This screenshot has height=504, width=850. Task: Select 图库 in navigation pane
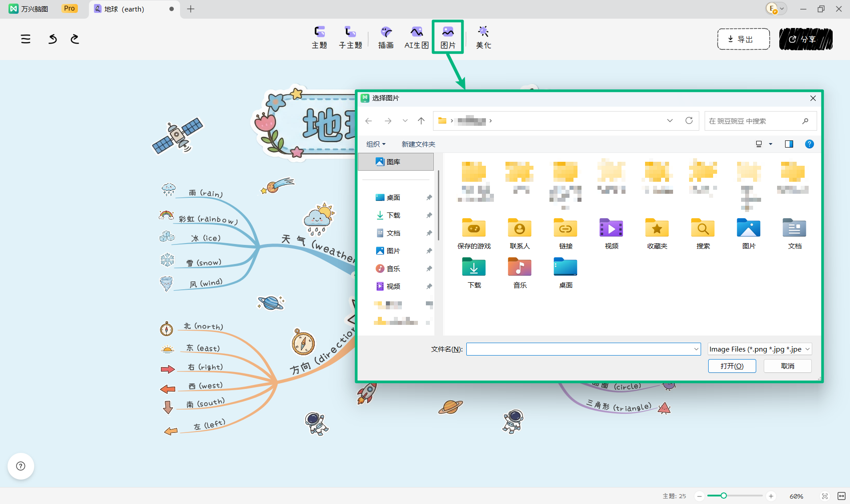pyautogui.click(x=396, y=162)
